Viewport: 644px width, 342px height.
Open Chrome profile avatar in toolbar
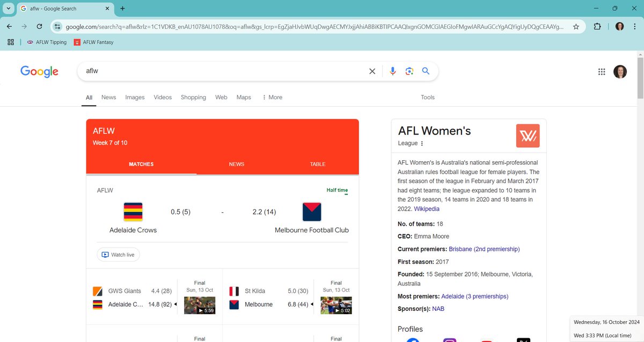(619, 26)
